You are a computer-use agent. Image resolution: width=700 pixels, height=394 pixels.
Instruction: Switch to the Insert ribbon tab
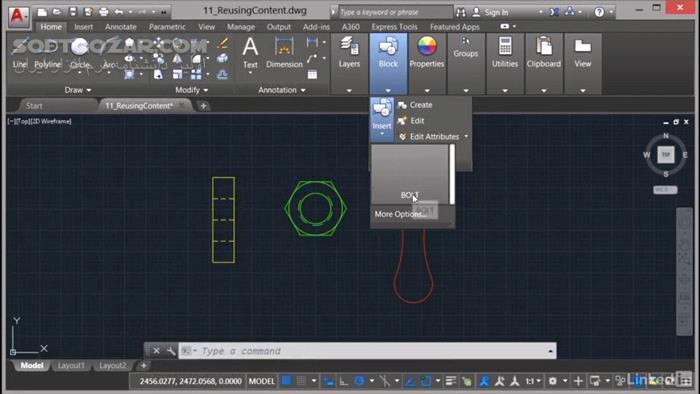pyautogui.click(x=83, y=27)
